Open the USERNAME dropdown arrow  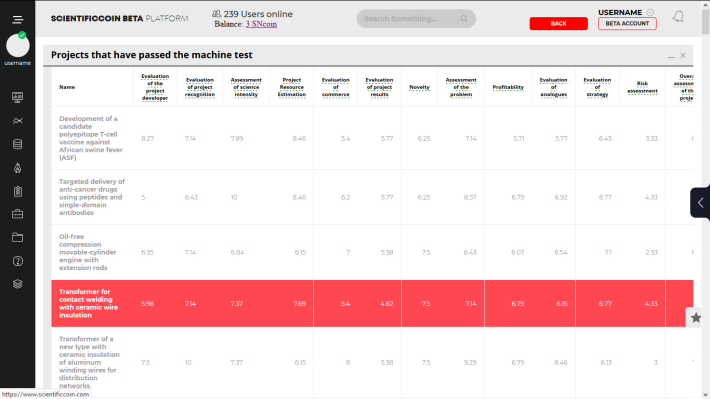650,12
